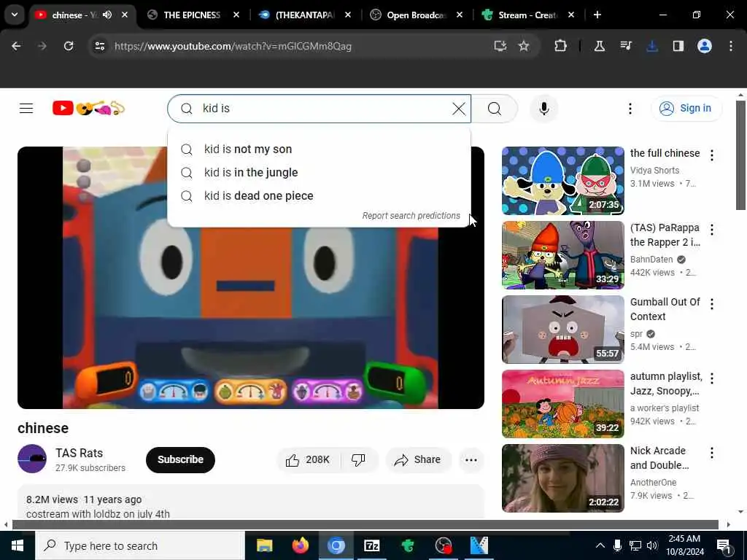
Task: Open media controls icon in toolbar
Action: tap(626, 46)
